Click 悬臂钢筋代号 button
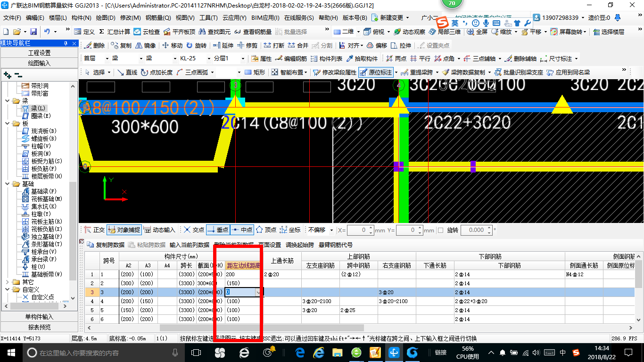 (336, 245)
